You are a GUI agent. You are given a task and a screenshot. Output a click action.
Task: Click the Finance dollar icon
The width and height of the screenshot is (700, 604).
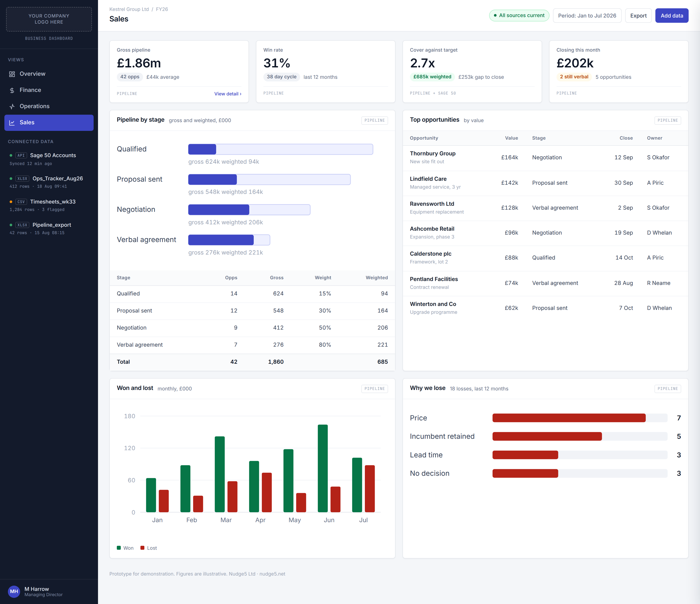(12, 90)
